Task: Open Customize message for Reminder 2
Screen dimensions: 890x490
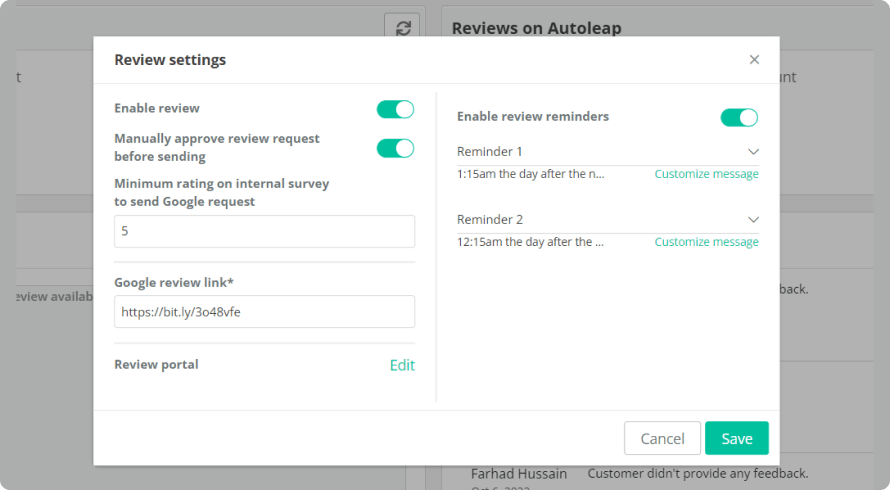Action: [706, 242]
